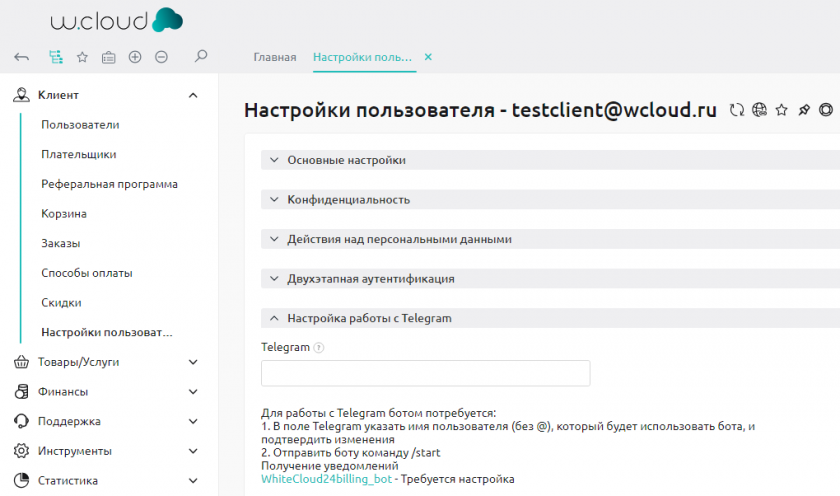
Task: Expand the Конфиденциальность section
Action: 348,199
